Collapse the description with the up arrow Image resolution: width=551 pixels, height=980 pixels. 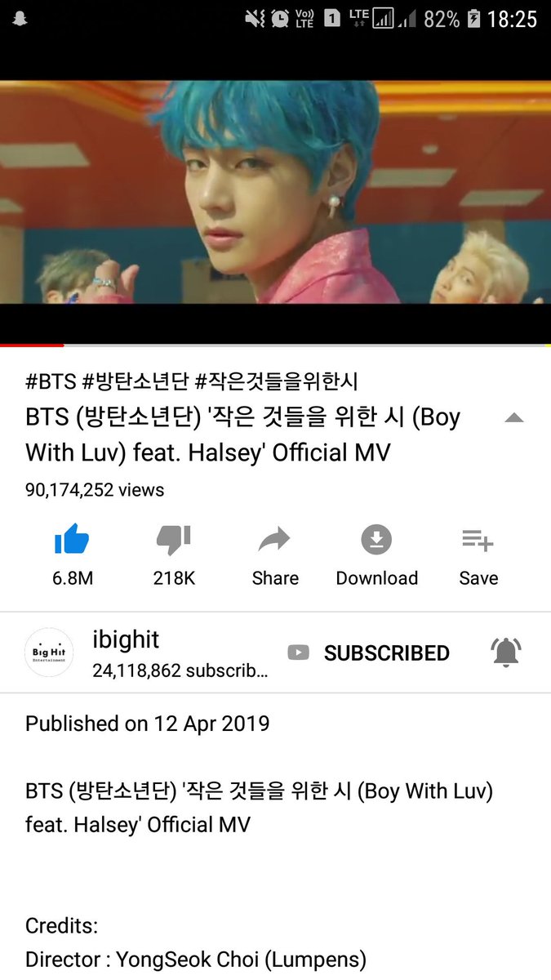point(513,418)
